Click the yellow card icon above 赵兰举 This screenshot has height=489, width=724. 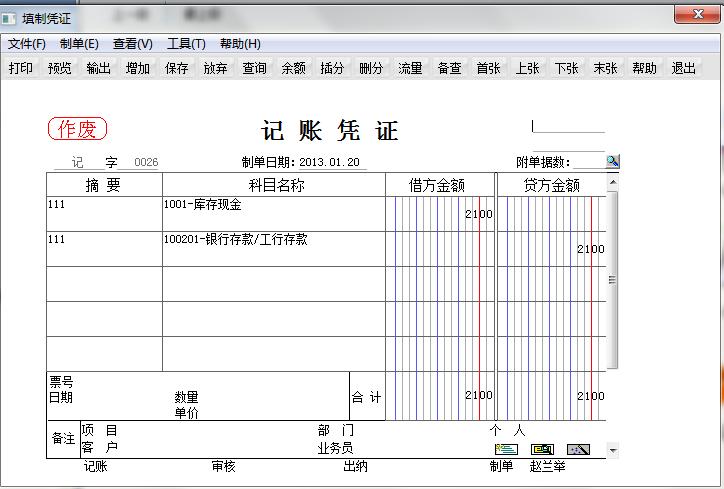pyautogui.click(x=542, y=449)
